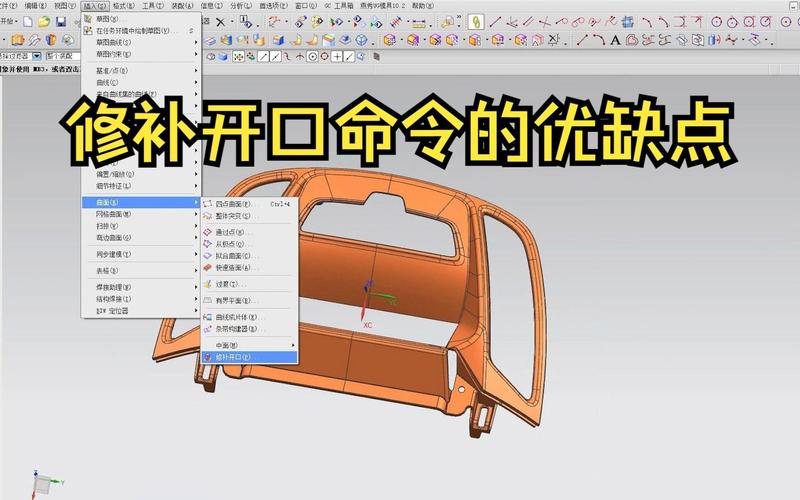The height and width of the screenshot is (500, 800).
Task: Choose 从极点 from the surface submenu
Action: (249, 244)
